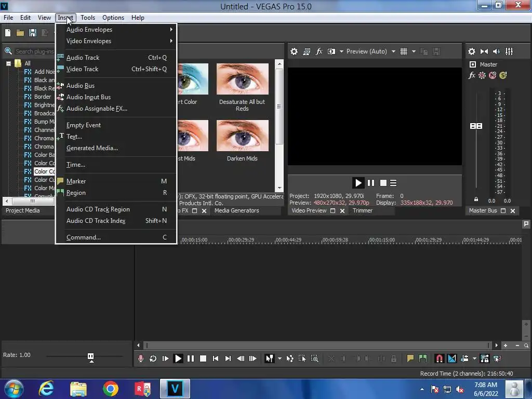Click the Open folder toolbar icon
The image size is (532, 399).
[20, 33]
